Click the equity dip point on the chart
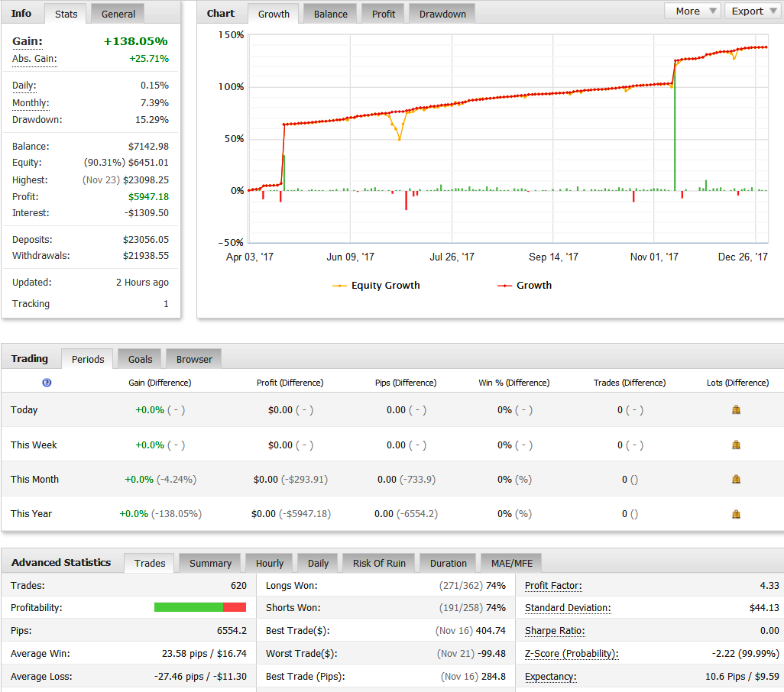Viewport: 784px width, 692px height. coord(400,140)
